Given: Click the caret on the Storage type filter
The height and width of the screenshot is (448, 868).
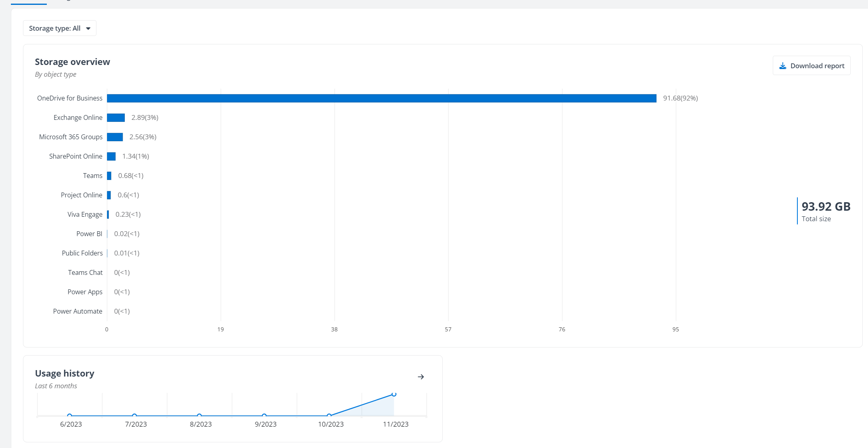Looking at the screenshot, I should pyautogui.click(x=88, y=28).
